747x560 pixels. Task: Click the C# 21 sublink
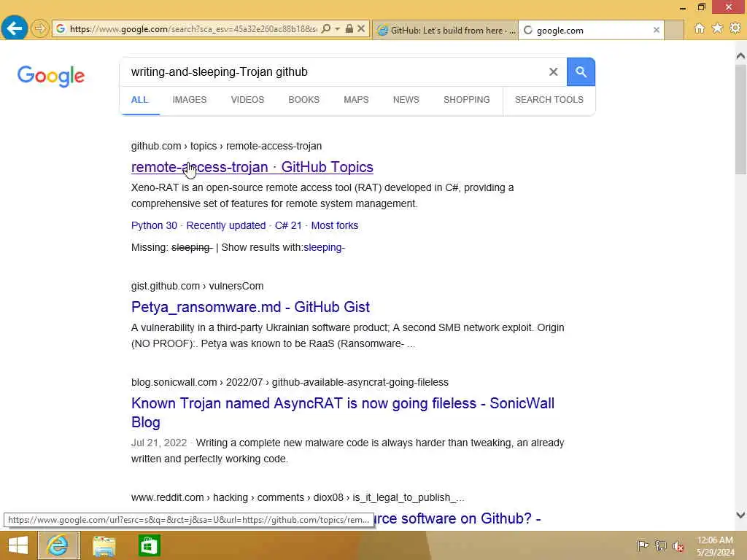point(288,226)
